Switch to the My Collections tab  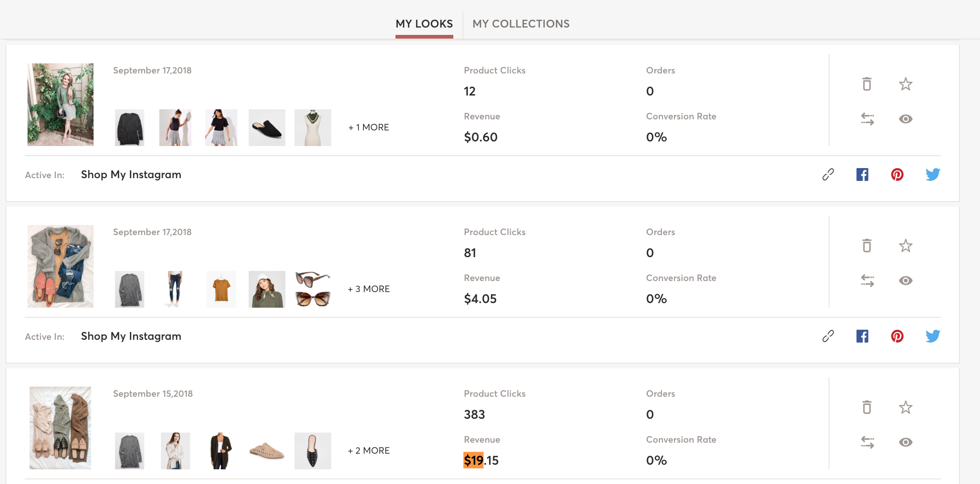click(521, 24)
